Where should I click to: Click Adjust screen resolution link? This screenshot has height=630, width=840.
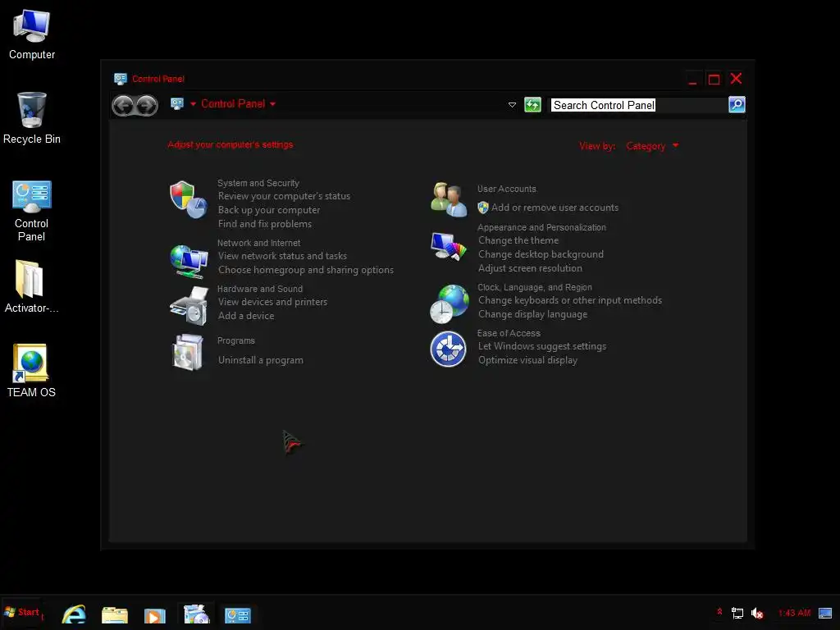(531, 268)
